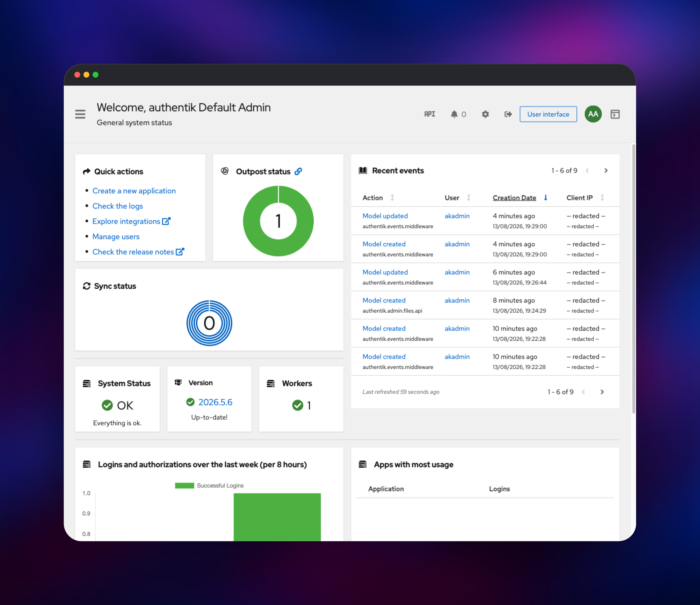Viewport: 700px width, 605px height.
Task: Open the Outpost status link icon
Action: tap(298, 171)
